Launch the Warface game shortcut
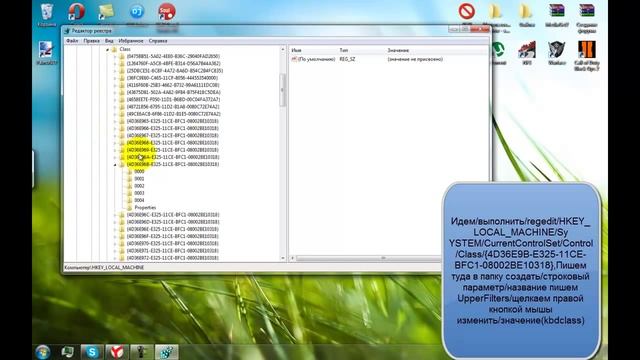Image resolution: width=640 pixels, height=360 pixels. pos(556,50)
